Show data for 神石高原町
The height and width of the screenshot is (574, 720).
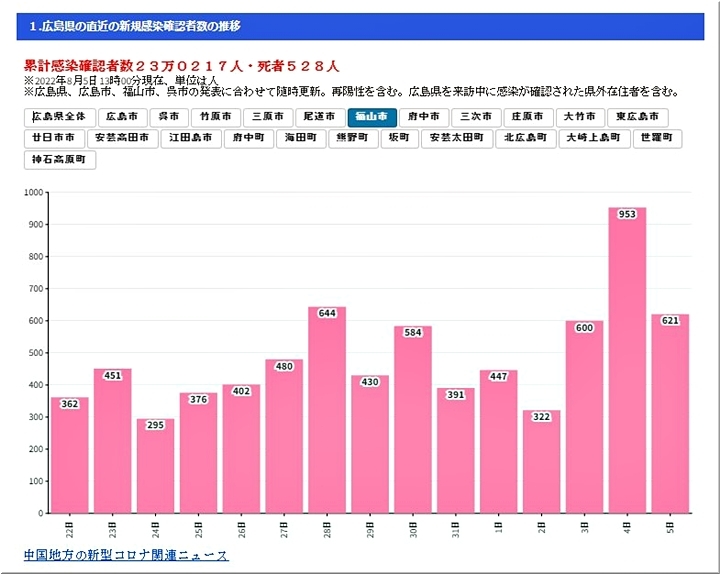(x=60, y=159)
